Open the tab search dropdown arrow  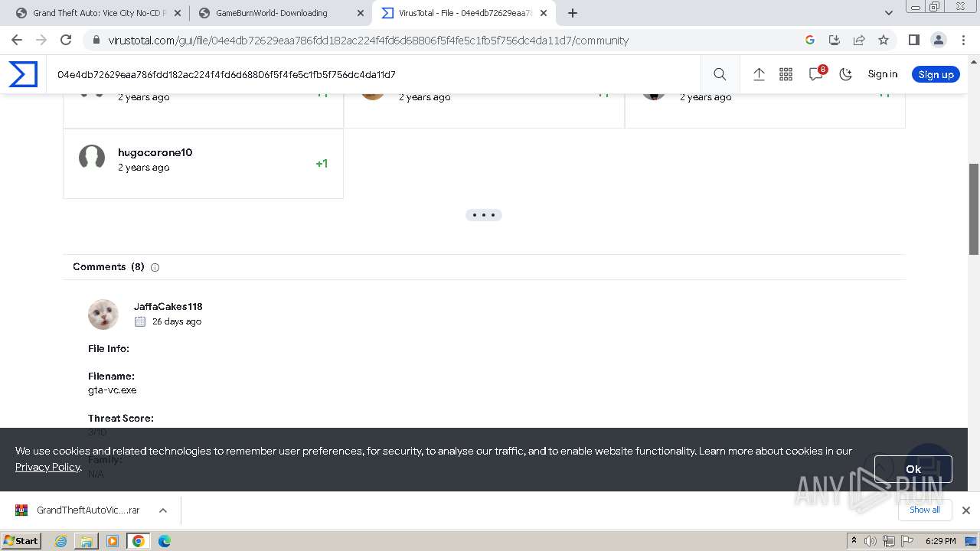pos(889,13)
